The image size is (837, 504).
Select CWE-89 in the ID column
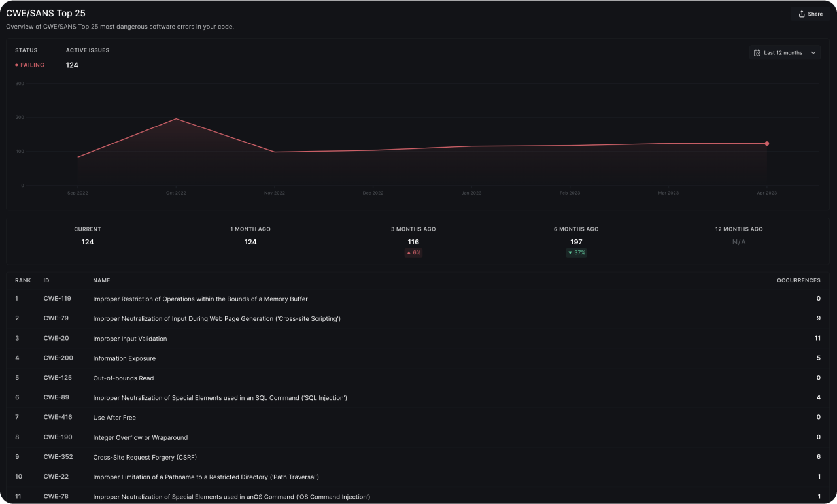(x=56, y=397)
